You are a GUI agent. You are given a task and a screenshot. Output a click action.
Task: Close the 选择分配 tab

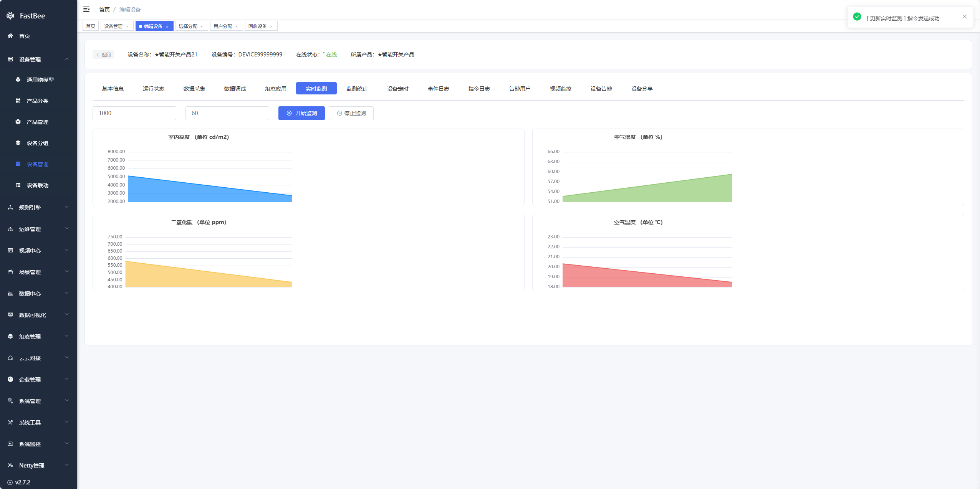coord(202,26)
